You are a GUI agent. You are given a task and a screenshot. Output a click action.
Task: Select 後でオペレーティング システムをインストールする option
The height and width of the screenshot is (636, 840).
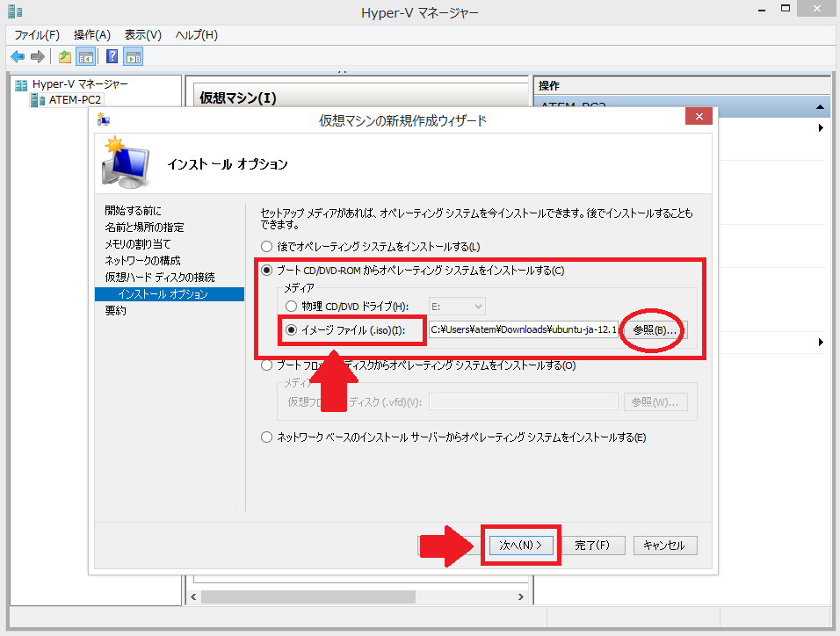pos(267,247)
